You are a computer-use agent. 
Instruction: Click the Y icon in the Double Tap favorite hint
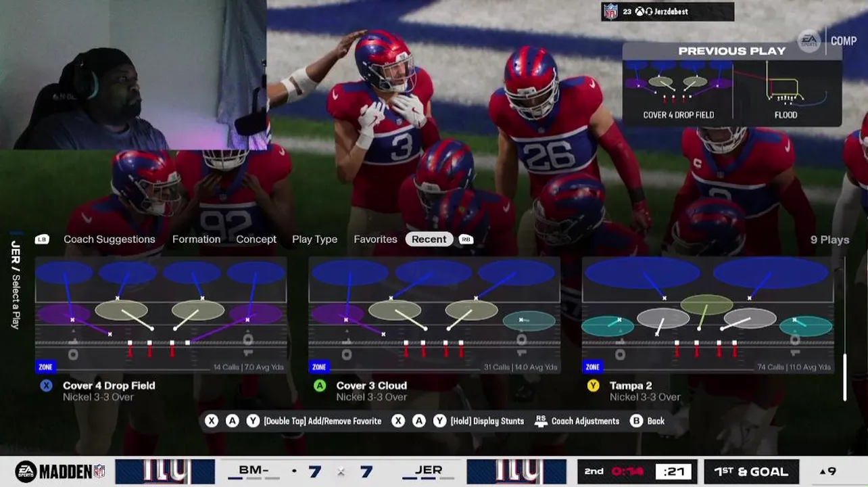[x=253, y=421]
